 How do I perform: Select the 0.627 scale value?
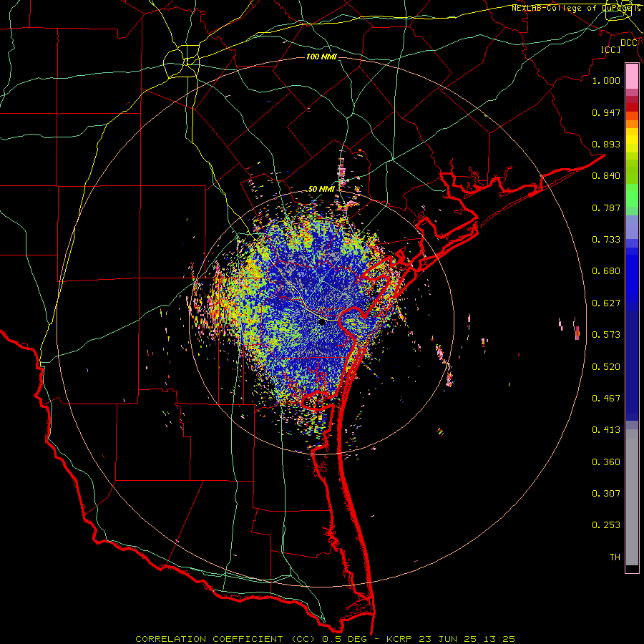[606, 303]
